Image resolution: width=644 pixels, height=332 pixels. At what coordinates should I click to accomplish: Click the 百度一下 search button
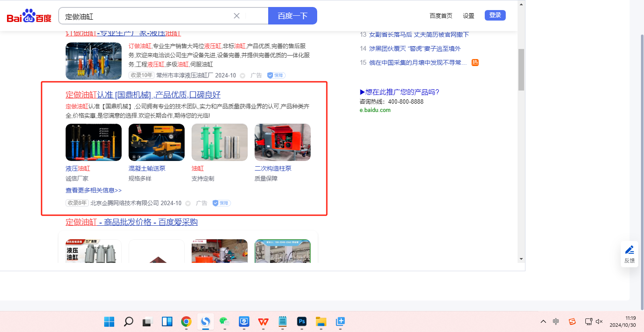point(293,16)
